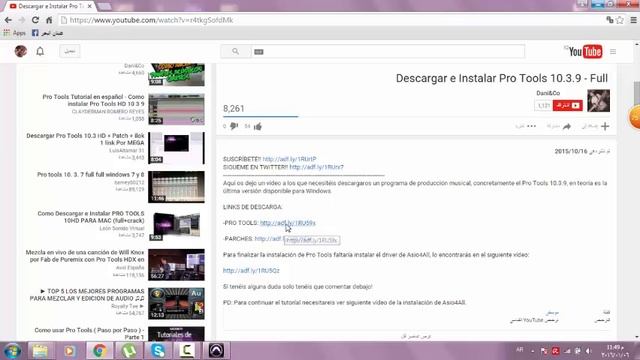This screenshot has height=360, width=640.
Task: Subscribe to Dani&Co channel red button
Action: [x=567, y=105]
